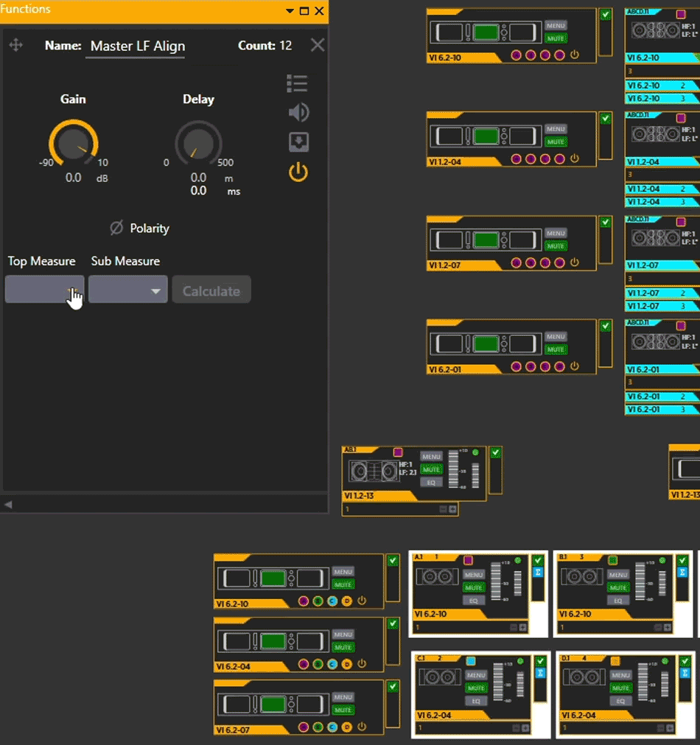The image size is (700, 745).
Task: Expand the plus button under VI 1.2-13 speaker
Action: [x=452, y=509]
